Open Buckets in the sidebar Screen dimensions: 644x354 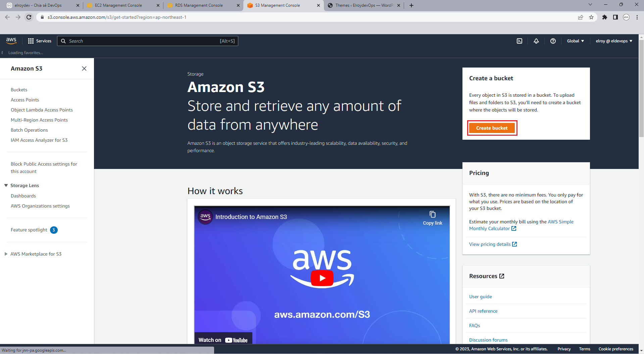click(19, 90)
